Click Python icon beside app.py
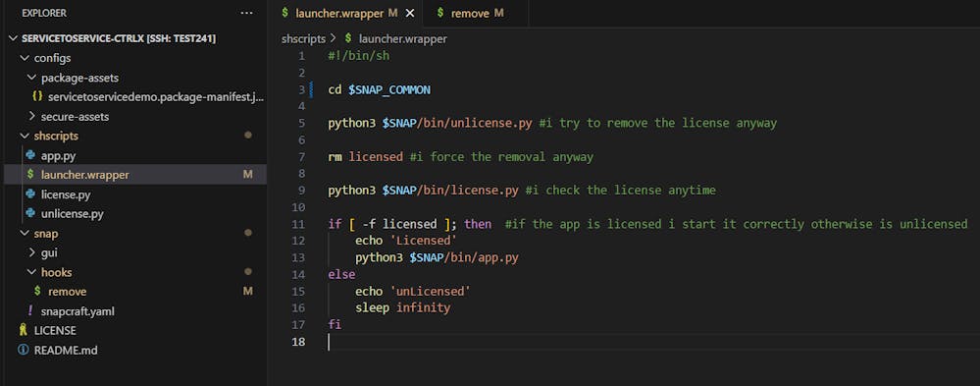 pyautogui.click(x=30, y=155)
